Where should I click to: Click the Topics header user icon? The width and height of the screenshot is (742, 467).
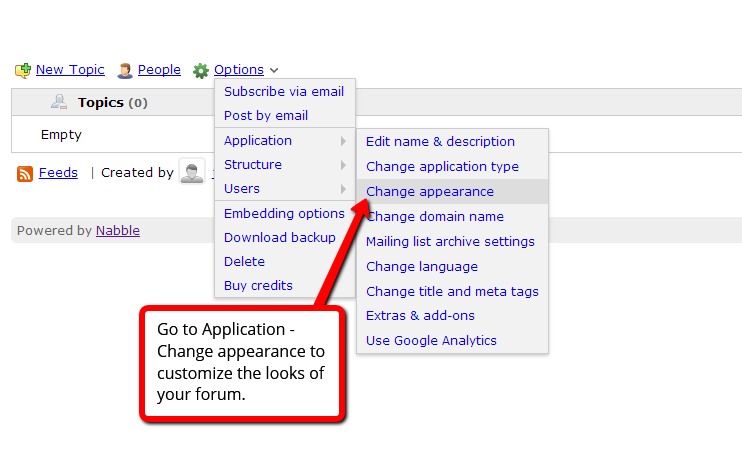59,102
